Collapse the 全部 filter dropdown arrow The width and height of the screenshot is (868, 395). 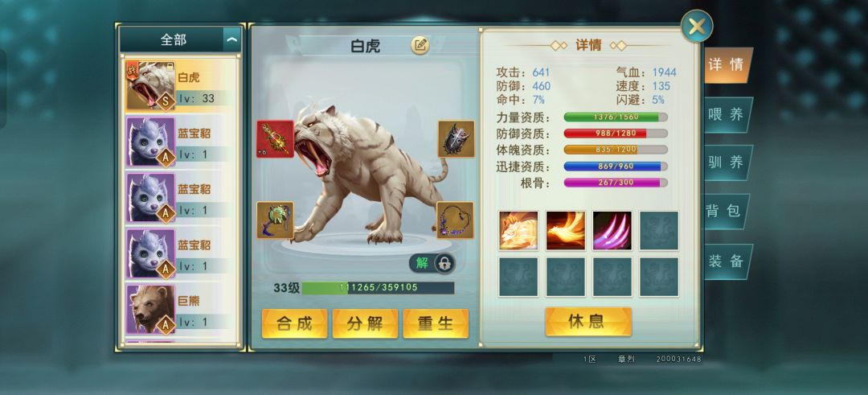(232, 39)
